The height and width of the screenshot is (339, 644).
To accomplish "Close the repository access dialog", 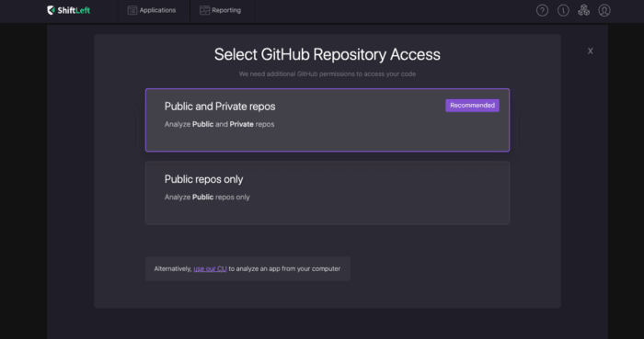I will pos(591,51).
